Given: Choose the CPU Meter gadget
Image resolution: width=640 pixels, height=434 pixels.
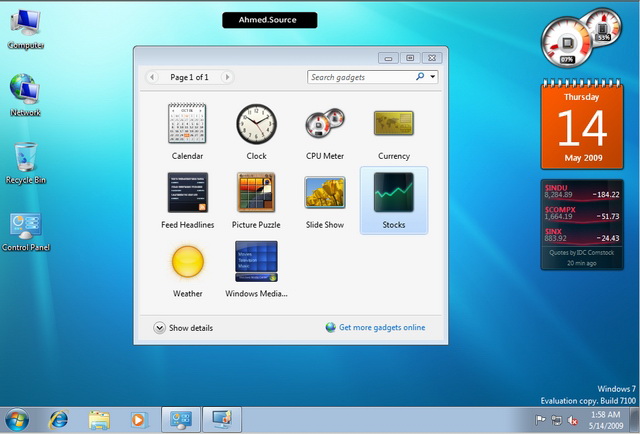Looking at the screenshot, I should click(325, 131).
